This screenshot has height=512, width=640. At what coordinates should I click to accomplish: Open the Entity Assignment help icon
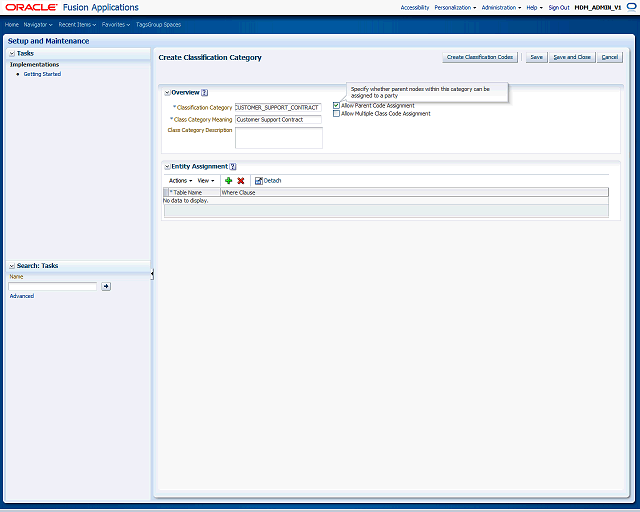coord(233,167)
